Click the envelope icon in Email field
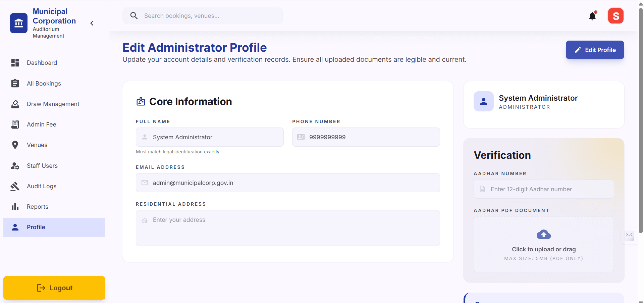644x303 pixels. (x=145, y=183)
